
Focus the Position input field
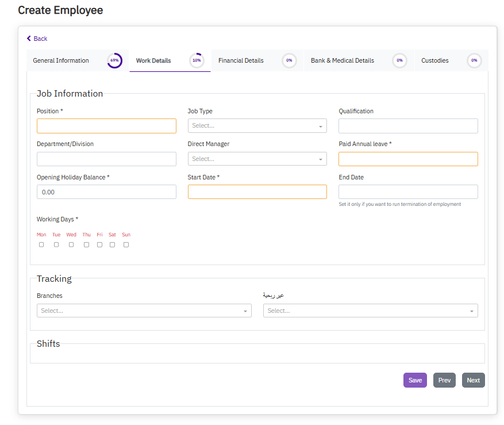click(x=106, y=126)
